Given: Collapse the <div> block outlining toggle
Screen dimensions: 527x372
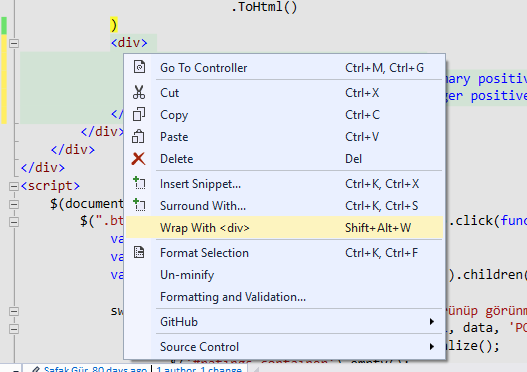Looking at the screenshot, I should tap(14, 43).
